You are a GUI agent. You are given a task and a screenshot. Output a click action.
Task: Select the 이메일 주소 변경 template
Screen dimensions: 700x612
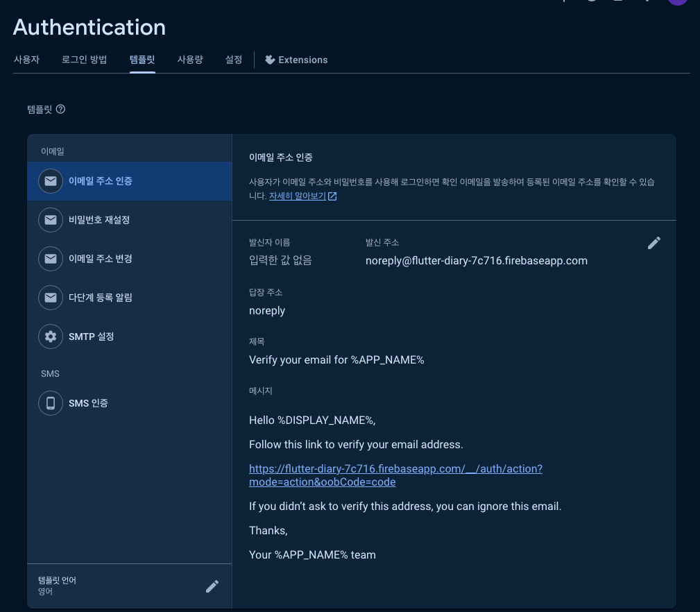pyautogui.click(x=130, y=258)
